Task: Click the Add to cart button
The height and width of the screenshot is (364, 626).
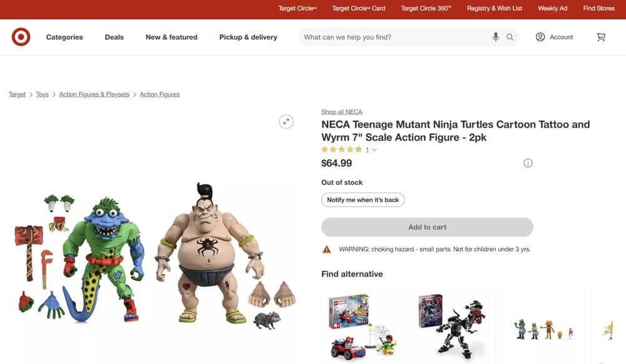Action: (x=427, y=226)
